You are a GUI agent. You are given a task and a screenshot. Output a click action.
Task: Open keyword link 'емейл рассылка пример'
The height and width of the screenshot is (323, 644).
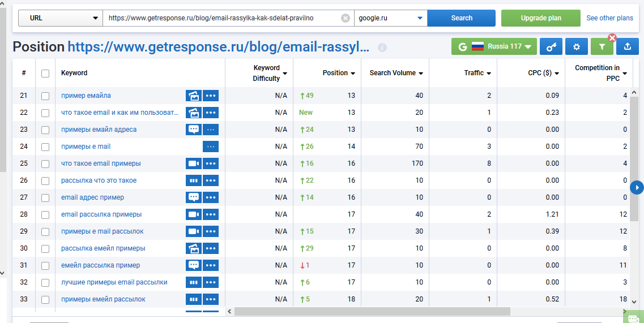point(101,265)
